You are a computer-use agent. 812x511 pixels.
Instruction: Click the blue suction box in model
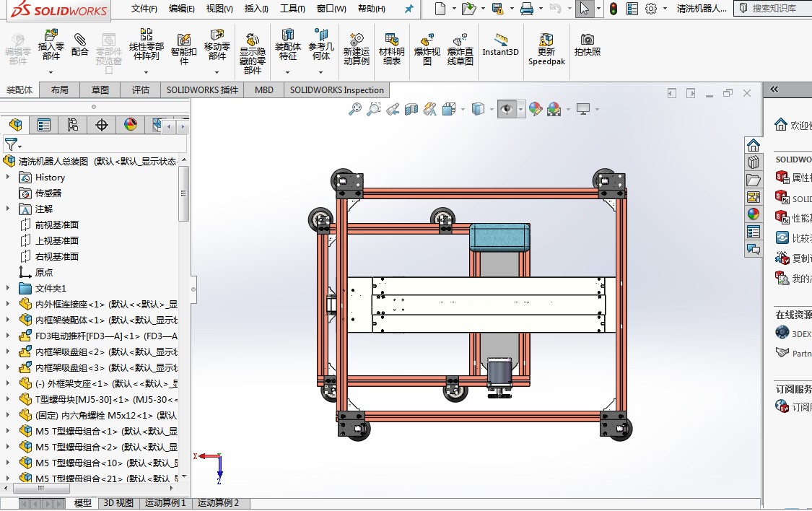pos(499,237)
